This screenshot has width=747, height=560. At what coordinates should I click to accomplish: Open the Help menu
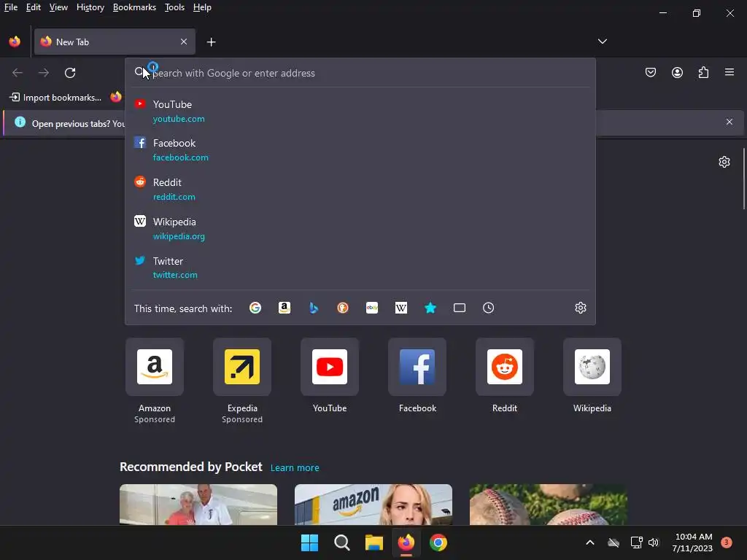coord(202,7)
